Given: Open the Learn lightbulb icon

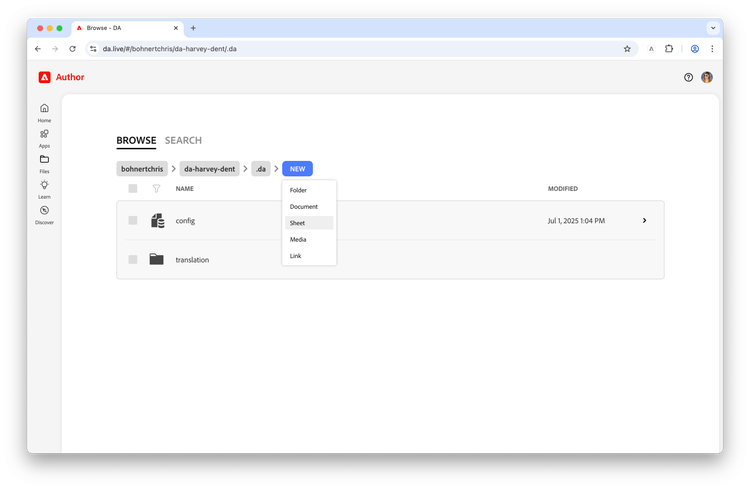Looking at the screenshot, I should click(44, 185).
